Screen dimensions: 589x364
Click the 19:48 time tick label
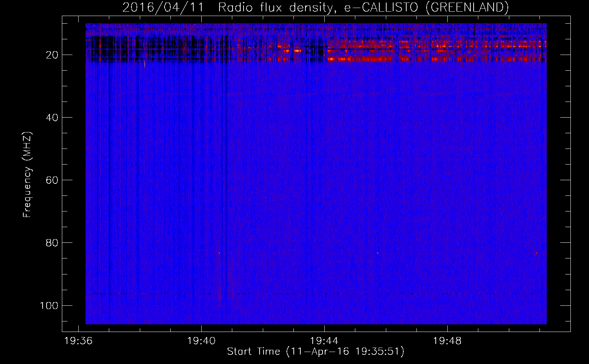(x=447, y=341)
